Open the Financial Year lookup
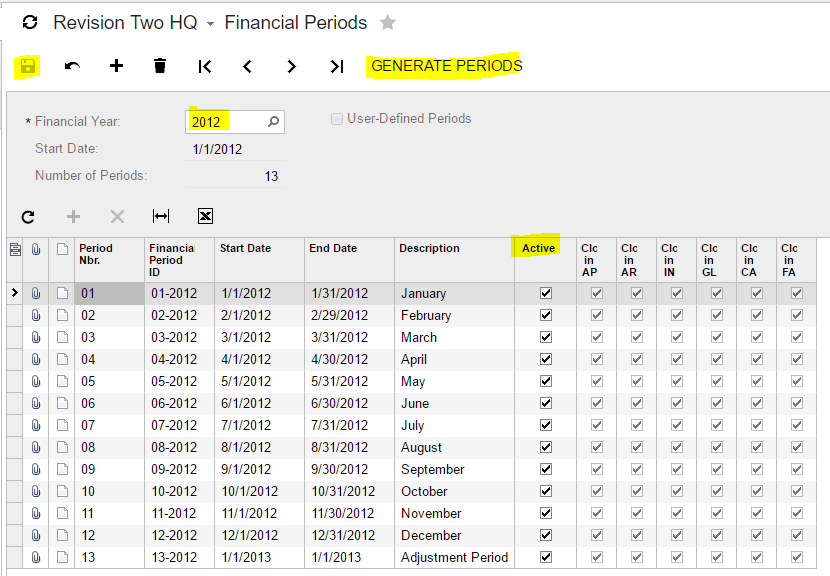The image size is (830, 576). 272,121
